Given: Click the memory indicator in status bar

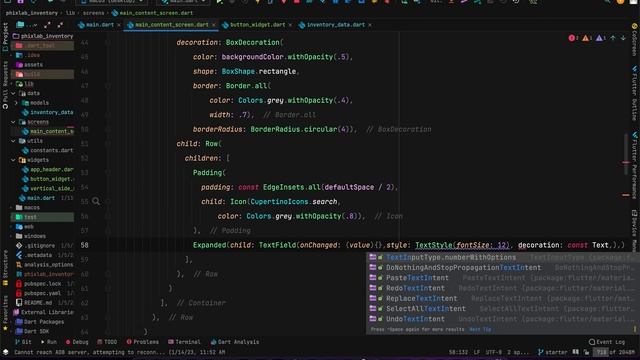Looking at the screenshot, I should [x=615, y=352].
